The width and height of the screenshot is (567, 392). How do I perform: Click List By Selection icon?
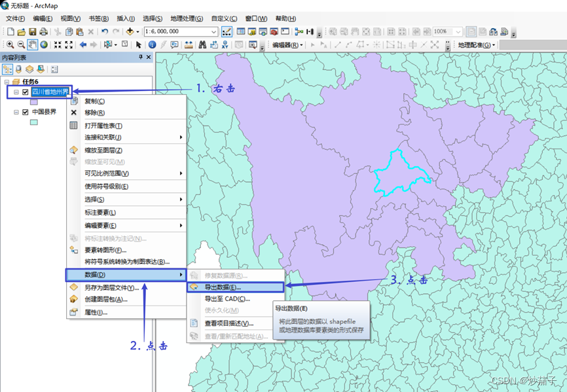(41, 69)
